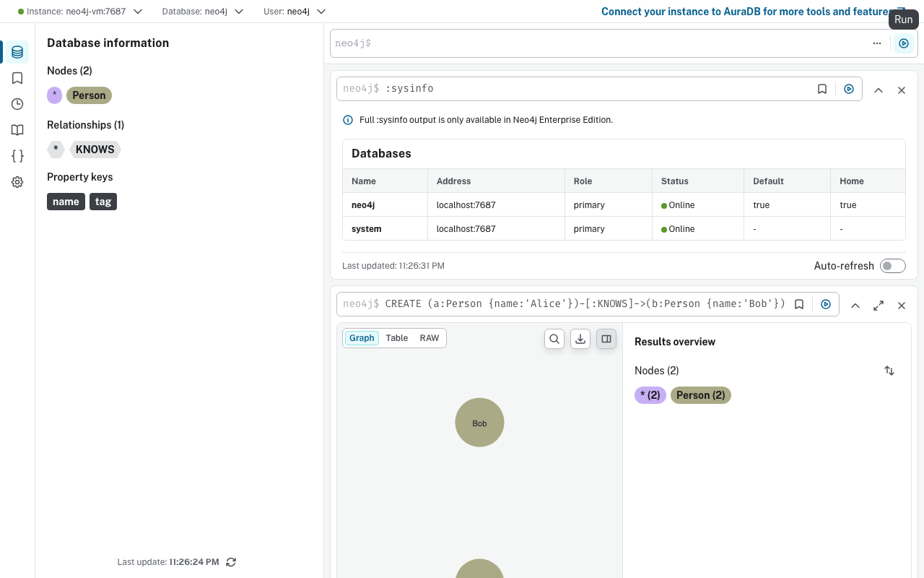Screen dimensions: 924x578
Task: Close the CREATE query result frame
Action: pos(902,306)
